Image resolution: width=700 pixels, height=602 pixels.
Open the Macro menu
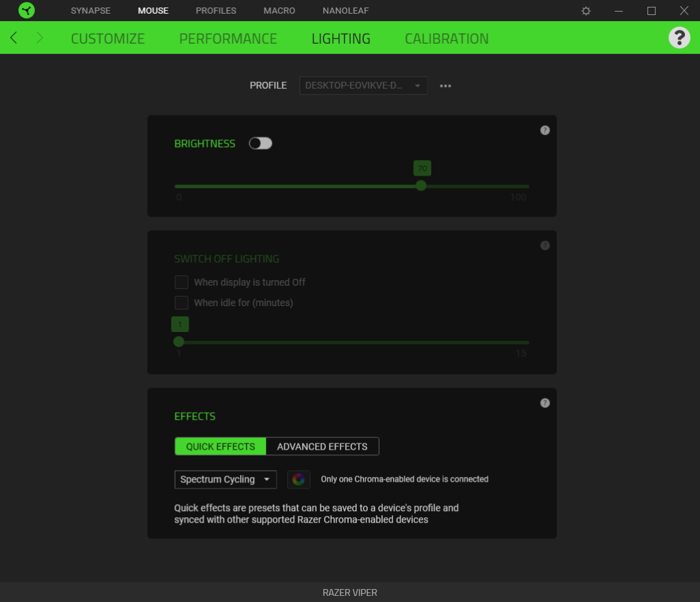click(279, 11)
